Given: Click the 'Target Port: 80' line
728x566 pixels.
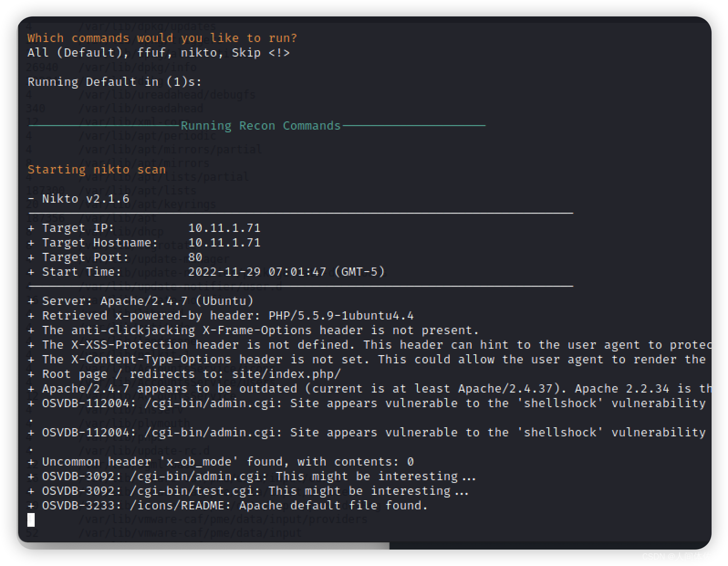Looking at the screenshot, I should coord(114,257).
